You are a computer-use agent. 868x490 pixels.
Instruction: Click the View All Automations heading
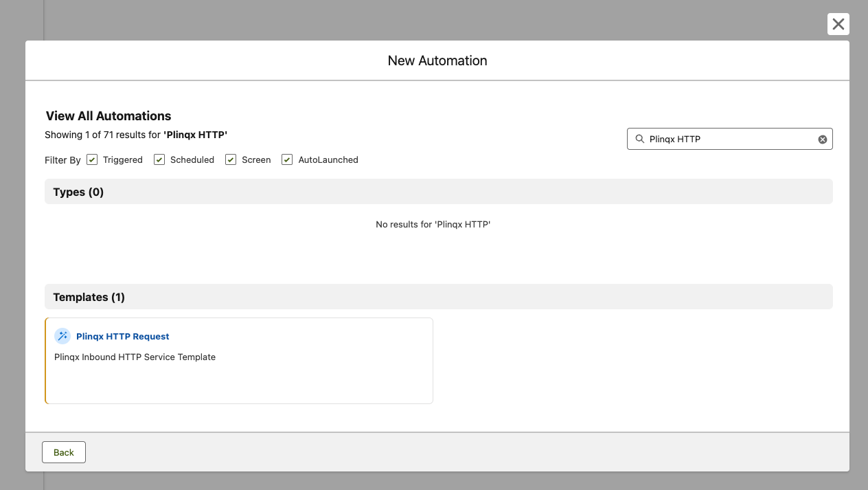[x=108, y=116]
